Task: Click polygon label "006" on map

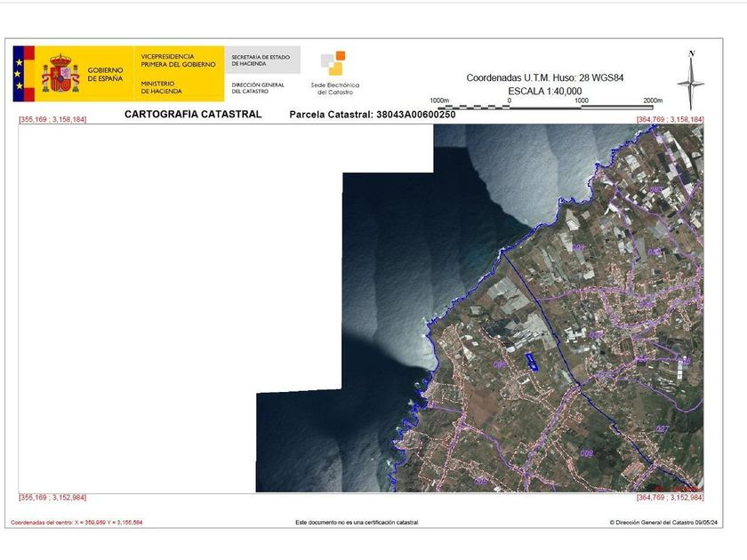Action: [499, 364]
